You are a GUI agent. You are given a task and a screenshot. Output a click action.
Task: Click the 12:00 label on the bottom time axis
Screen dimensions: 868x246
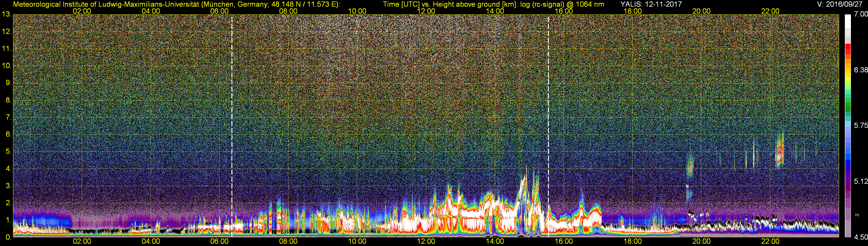coord(426,241)
